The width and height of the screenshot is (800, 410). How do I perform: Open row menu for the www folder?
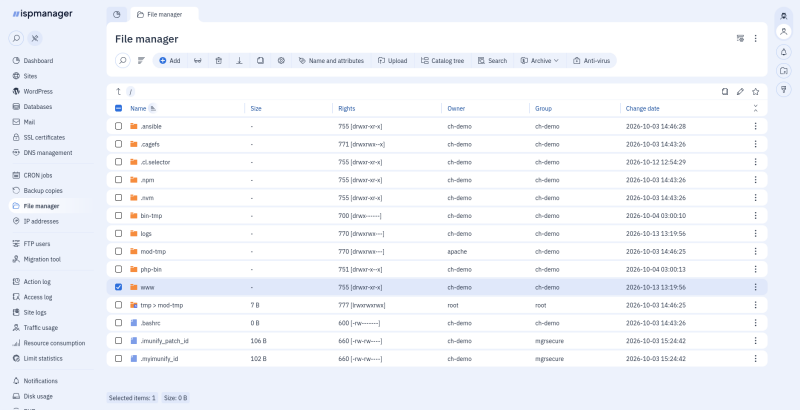click(756, 287)
